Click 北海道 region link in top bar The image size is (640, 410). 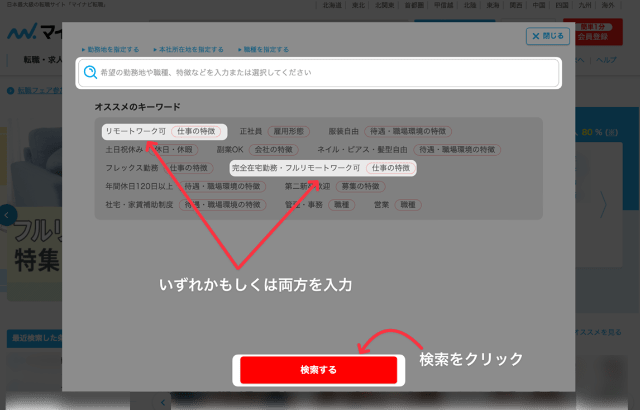coord(332,5)
